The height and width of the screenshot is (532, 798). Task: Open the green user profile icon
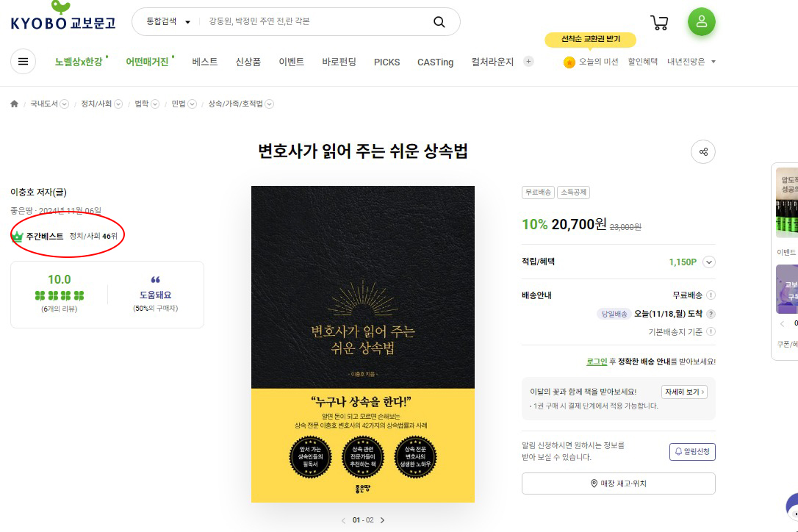tap(701, 21)
